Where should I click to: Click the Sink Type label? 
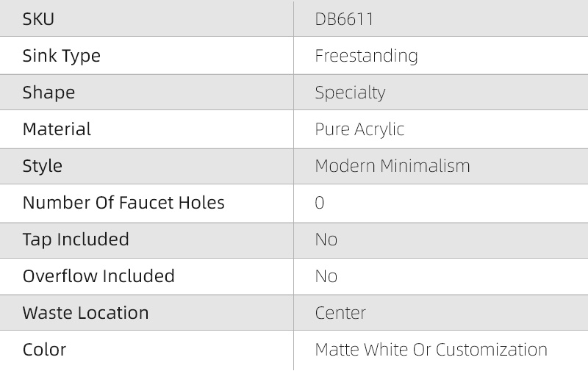click(x=61, y=56)
